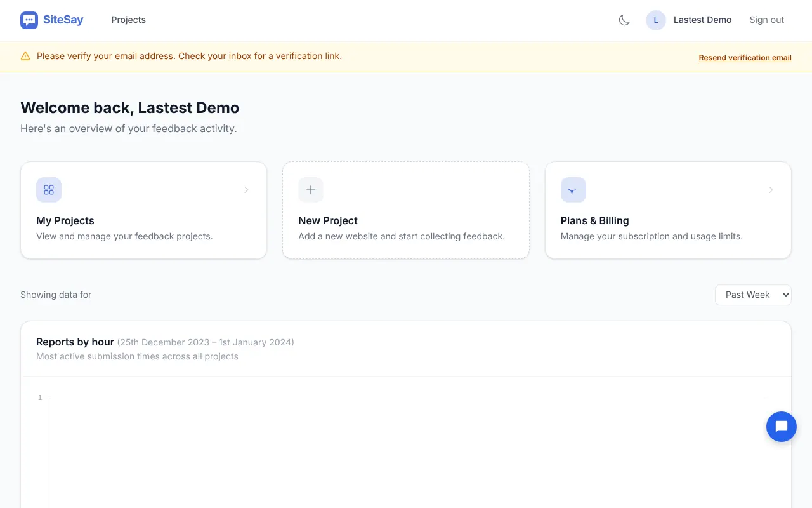Click the Resend verification email link
The width and height of the screenshot is (812, 508).
pos(745,58)
